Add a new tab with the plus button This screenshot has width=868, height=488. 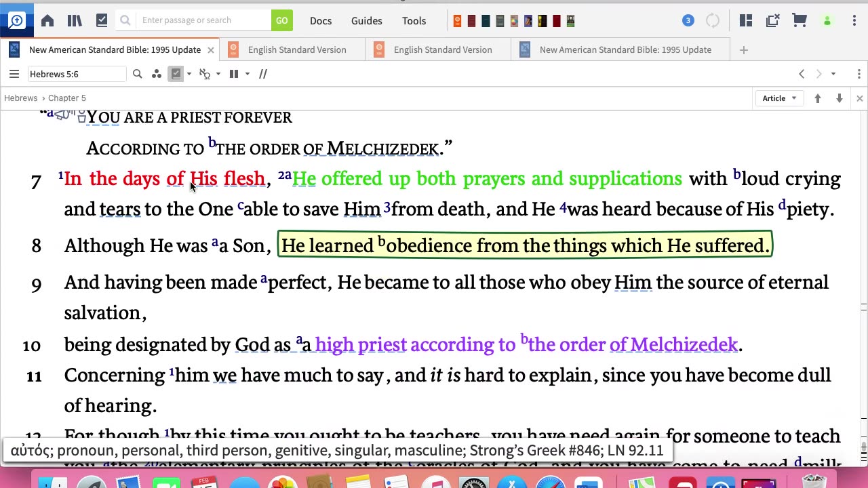tap(744, 49)
